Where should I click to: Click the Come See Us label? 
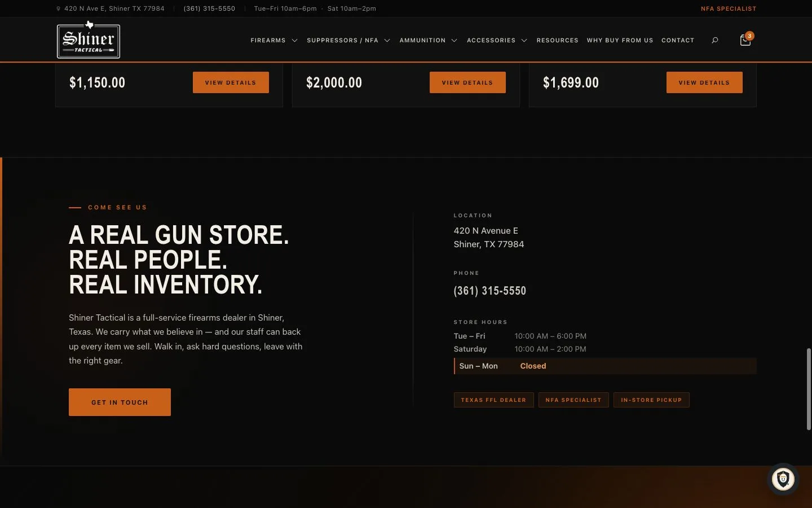click(117, 207)
